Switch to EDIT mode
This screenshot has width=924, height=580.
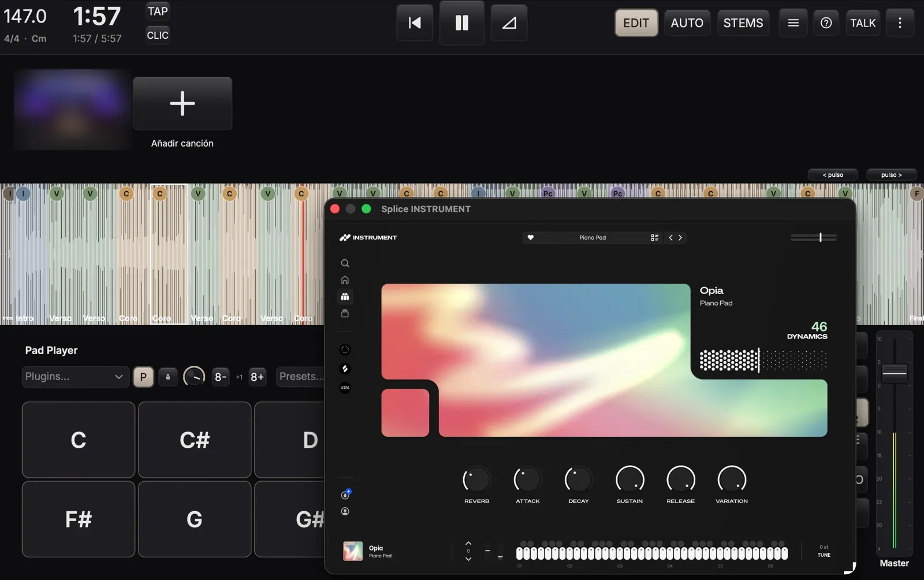[x=636, y=23]
